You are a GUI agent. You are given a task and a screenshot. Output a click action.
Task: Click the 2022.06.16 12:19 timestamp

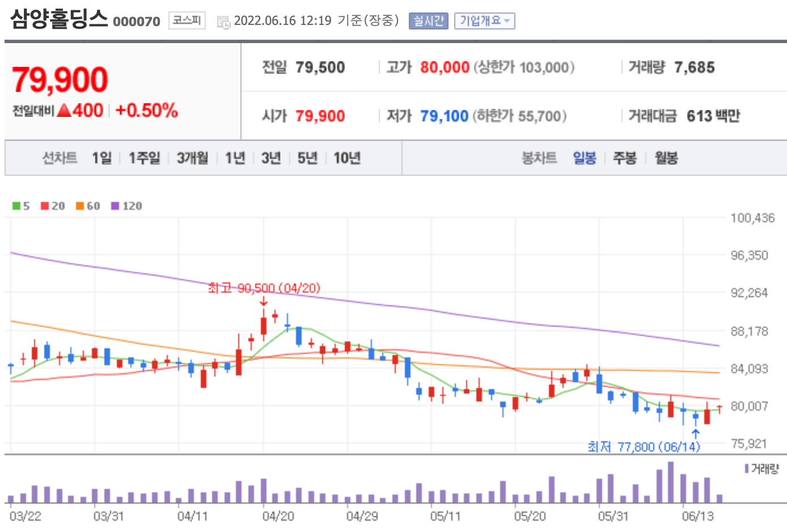282,21
